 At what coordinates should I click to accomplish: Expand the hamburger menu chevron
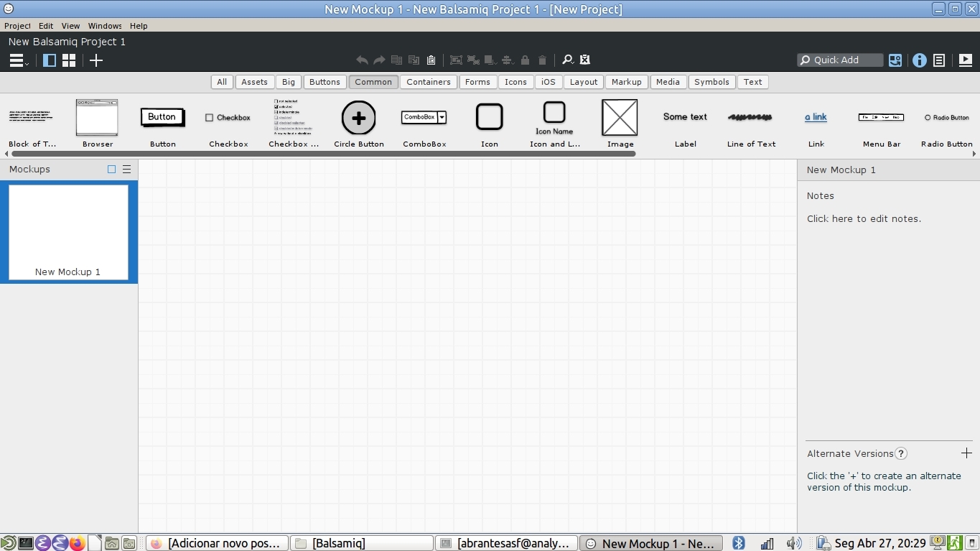(27, 65)
